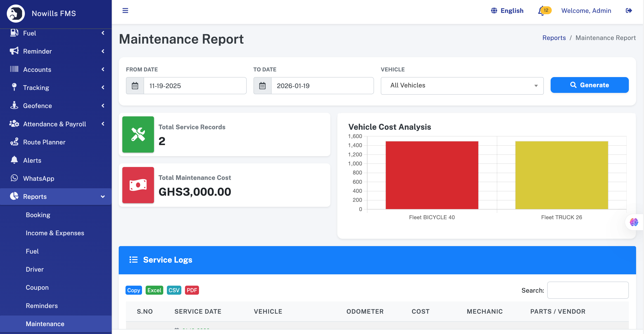Click the red money maintenance cost icon

138,185
